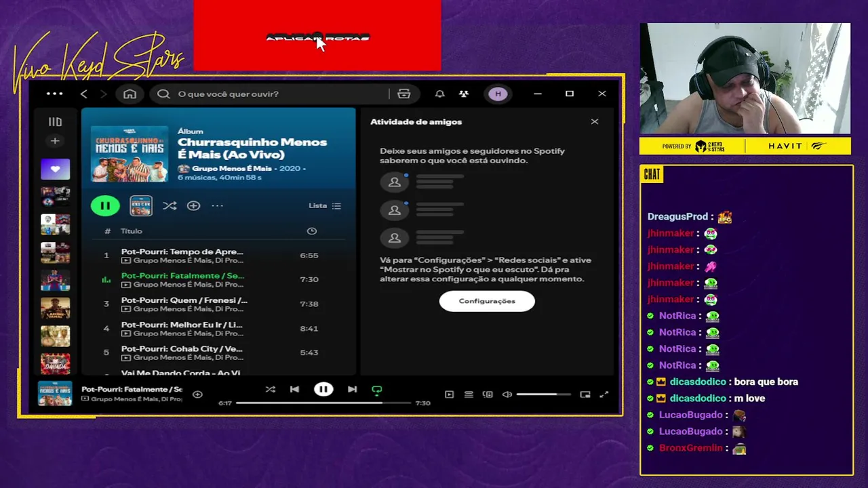The width and height of the screenshot is (868, 488).
Task: Enter full screen mode
Action: click(x=604, y=394)
